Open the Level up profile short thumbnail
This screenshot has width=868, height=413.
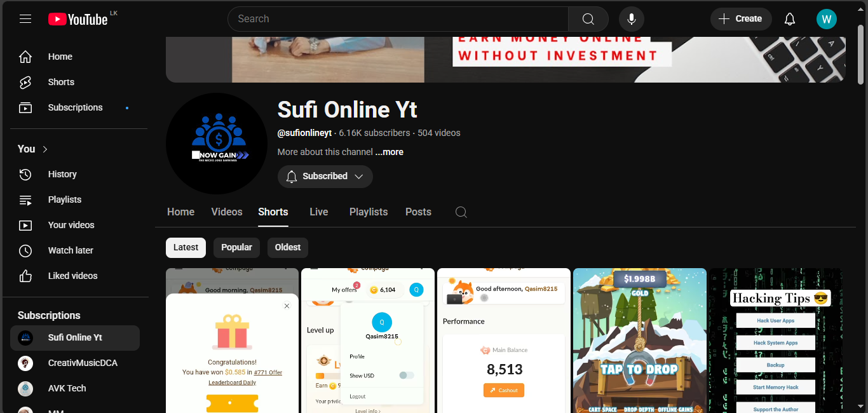pyautogui.click(x=368, y=341)
